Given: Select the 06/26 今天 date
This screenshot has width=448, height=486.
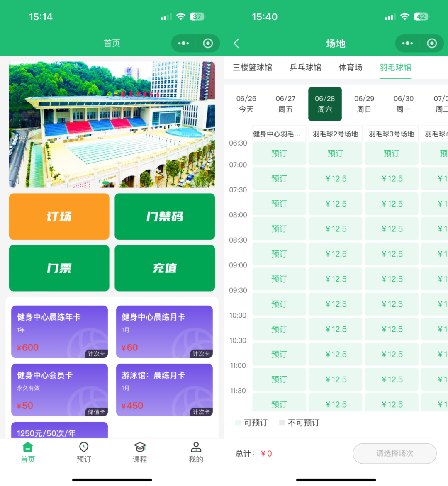Looking at the screenshot, I should coord(246,104).
